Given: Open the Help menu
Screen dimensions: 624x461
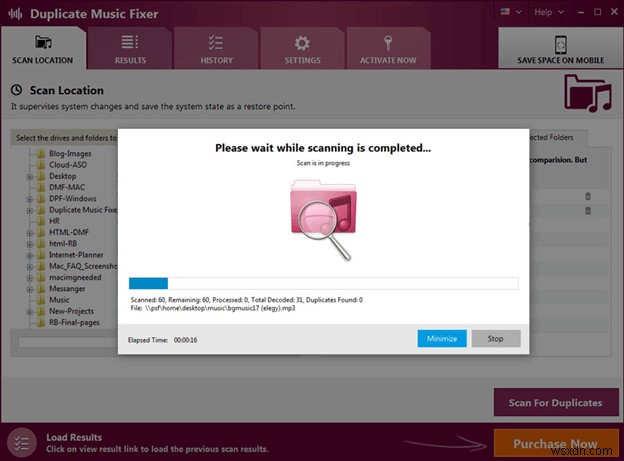Looking at the screenshot, I should [549, 12].
